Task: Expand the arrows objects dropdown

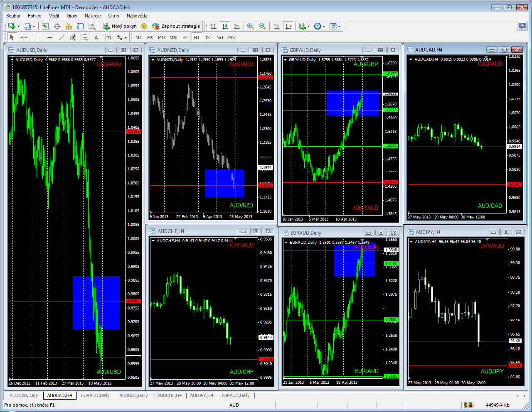Action: [x=126, y=38]
